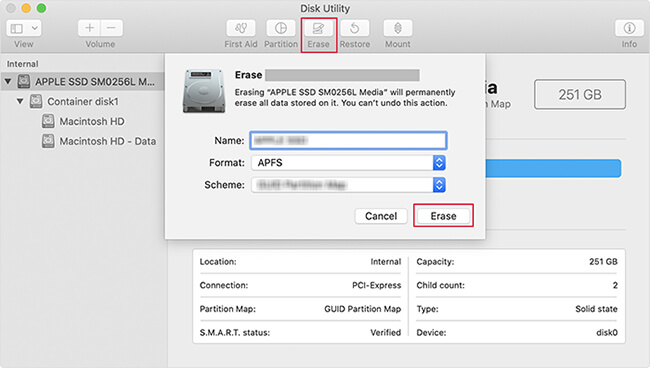
Task: Open the Format APFS dropdown
Action: pyautogui.click(x=348, y=163)
